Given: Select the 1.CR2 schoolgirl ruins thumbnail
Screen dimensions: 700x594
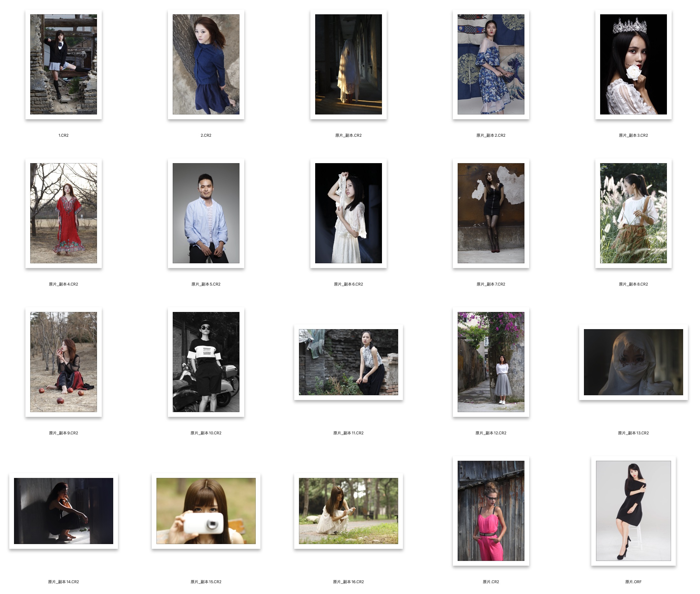Looking at the screenshot, I should pyautogui.click(x=63, y=64).
